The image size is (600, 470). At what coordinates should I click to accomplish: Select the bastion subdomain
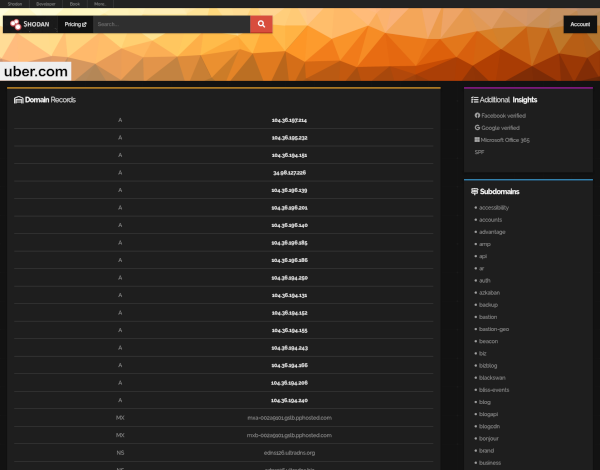pos(488,317)
